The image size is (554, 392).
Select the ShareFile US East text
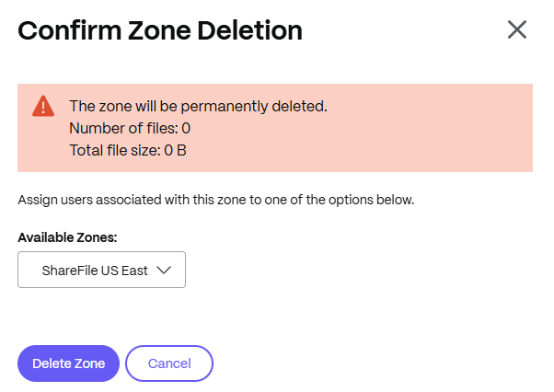tap(95, 271)
